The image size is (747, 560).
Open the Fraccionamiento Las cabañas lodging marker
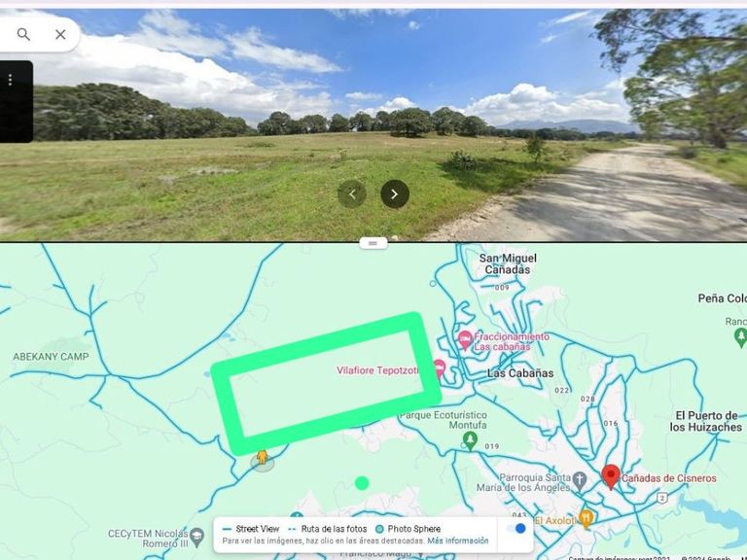point(465,340)
